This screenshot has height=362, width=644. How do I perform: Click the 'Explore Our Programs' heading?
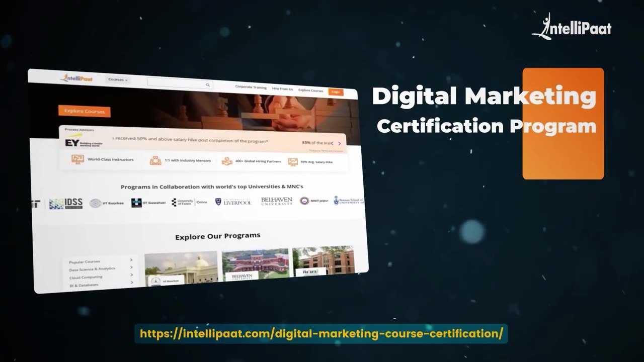click(x=217, y=236)
